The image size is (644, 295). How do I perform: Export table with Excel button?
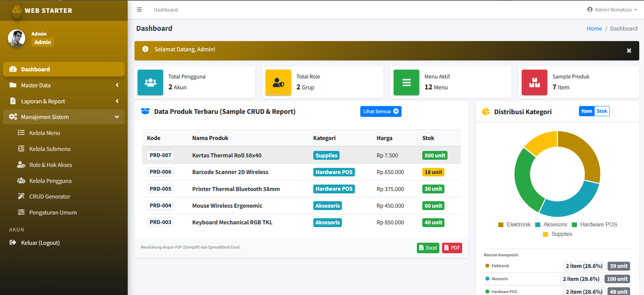428,248
